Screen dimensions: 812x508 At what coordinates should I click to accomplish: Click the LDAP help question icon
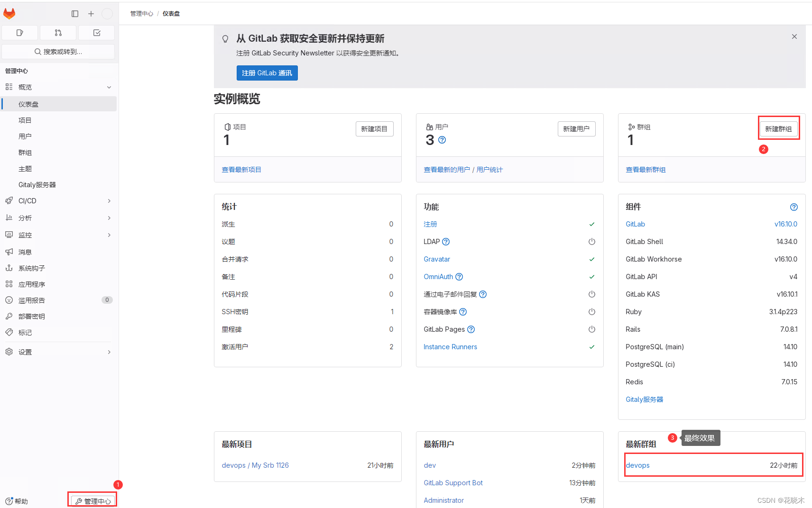click(x=446, y=242)
